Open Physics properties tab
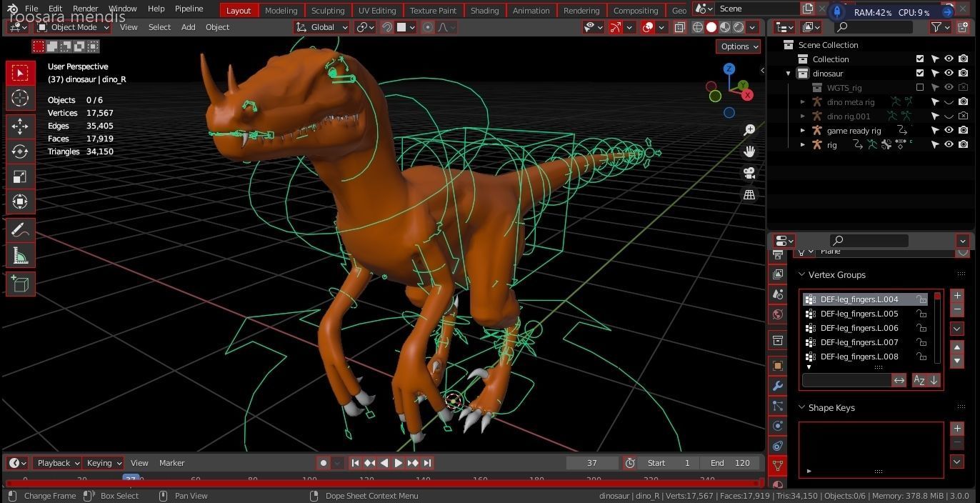The image size is (980, 503). pos(778,426)
